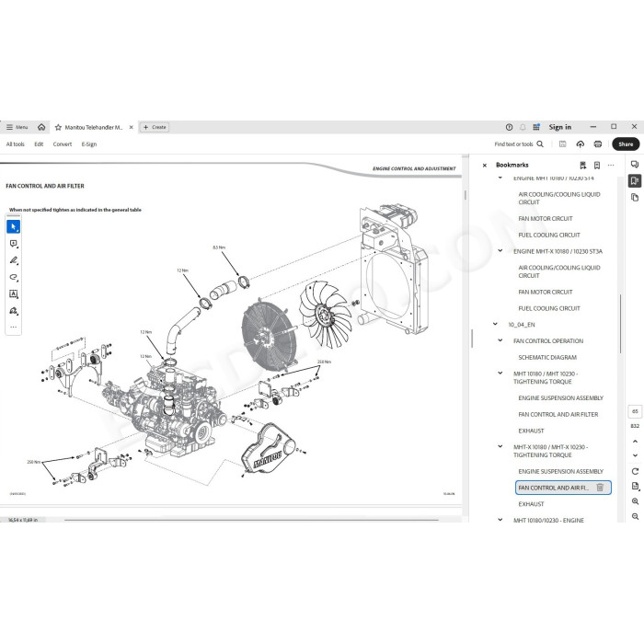Click the Bookmarks panel vertical scrollbar
Viewport: 644px width, 644px height.
tap(620, 324)
